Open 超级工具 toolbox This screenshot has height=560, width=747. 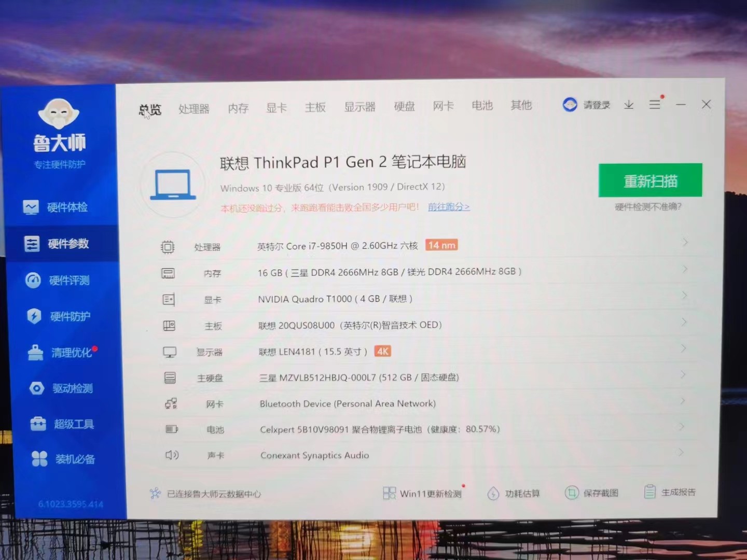(x=63, y=424)
